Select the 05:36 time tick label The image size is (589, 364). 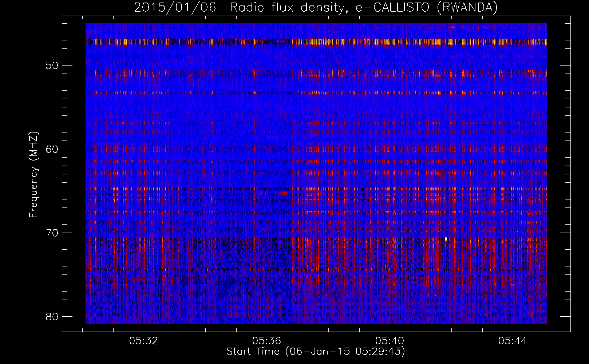tap(267, 341)
